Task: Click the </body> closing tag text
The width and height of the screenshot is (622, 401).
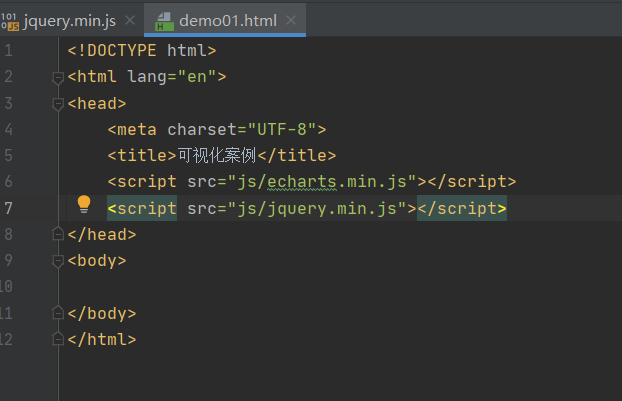Action: 102,313
